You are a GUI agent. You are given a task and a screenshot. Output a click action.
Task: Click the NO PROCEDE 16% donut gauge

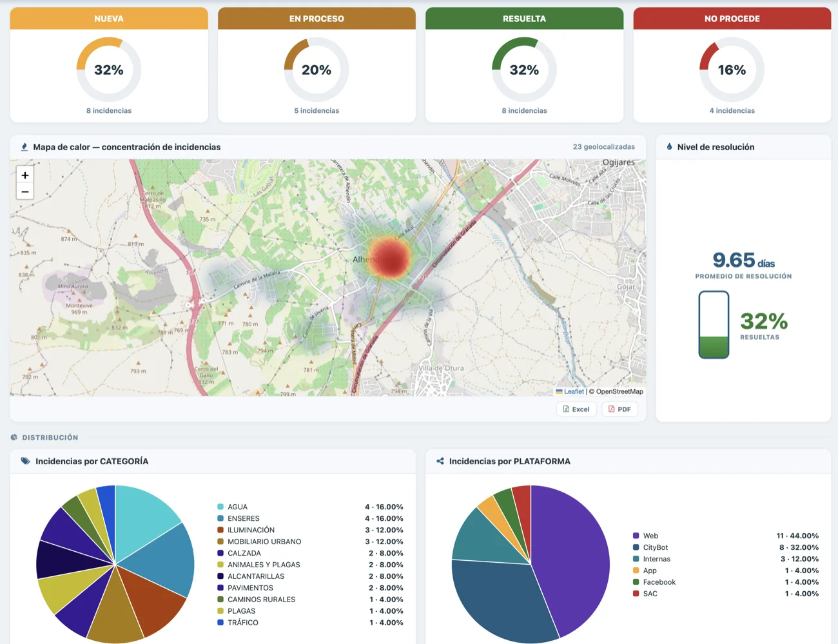(x=732, y=70)
